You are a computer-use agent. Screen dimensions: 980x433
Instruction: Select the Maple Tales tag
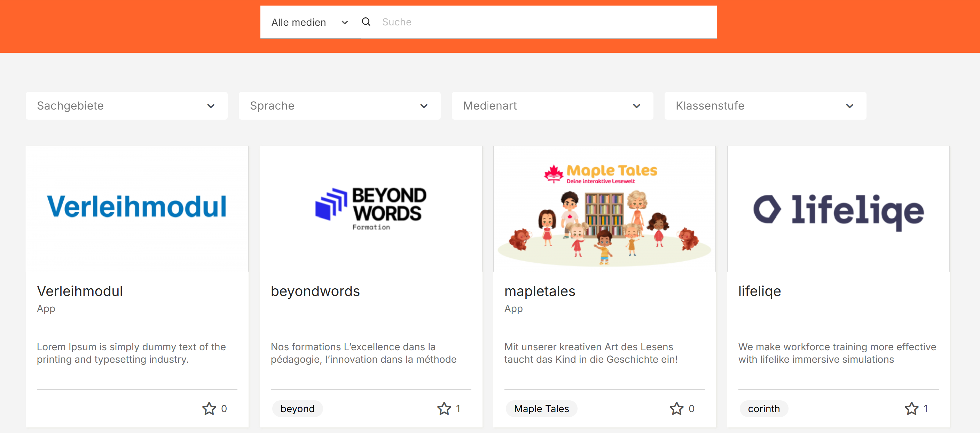tap(541, 408)
